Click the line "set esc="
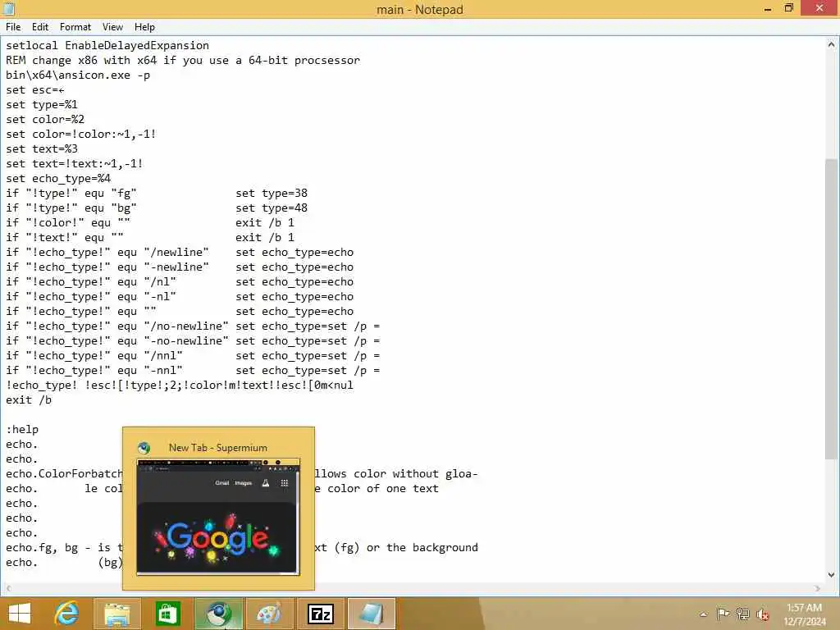840x630 pixels. click(35, 90)
